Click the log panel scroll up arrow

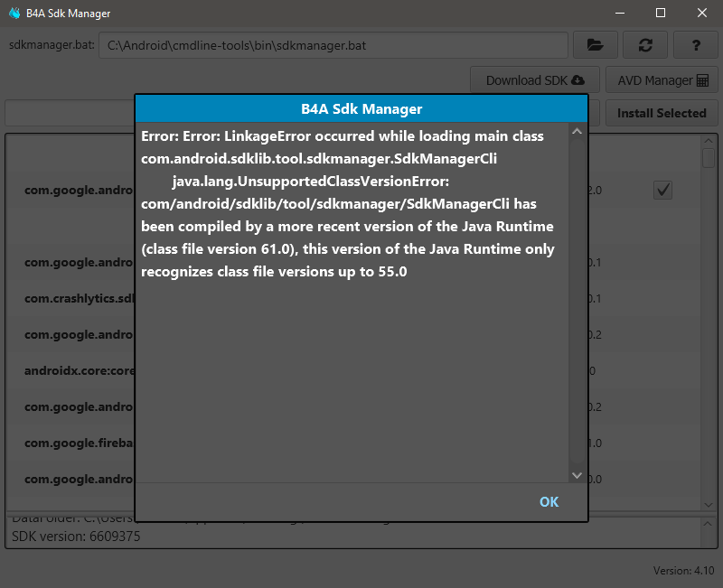tap(708, 524)
